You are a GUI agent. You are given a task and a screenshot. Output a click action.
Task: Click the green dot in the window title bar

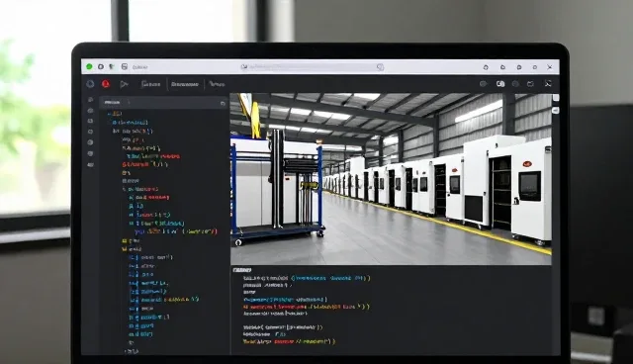tap(89, 66)
